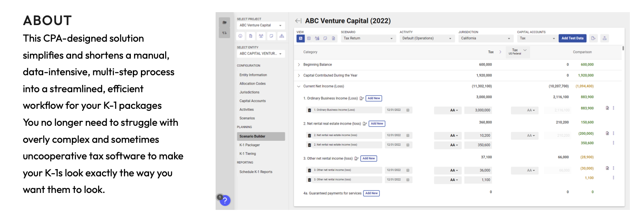Open K-1 Tiering in the sidebar
644x218 pixels.
click(248, 154)
